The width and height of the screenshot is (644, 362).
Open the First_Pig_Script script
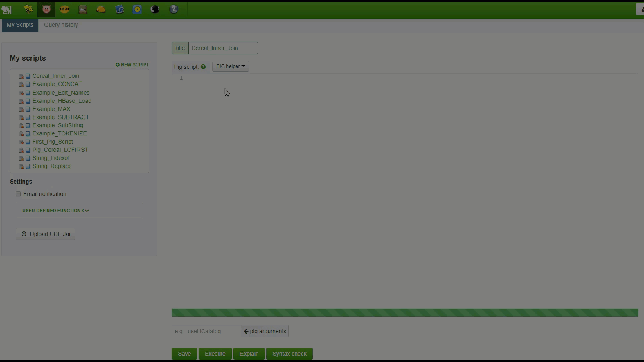point(53,142)
